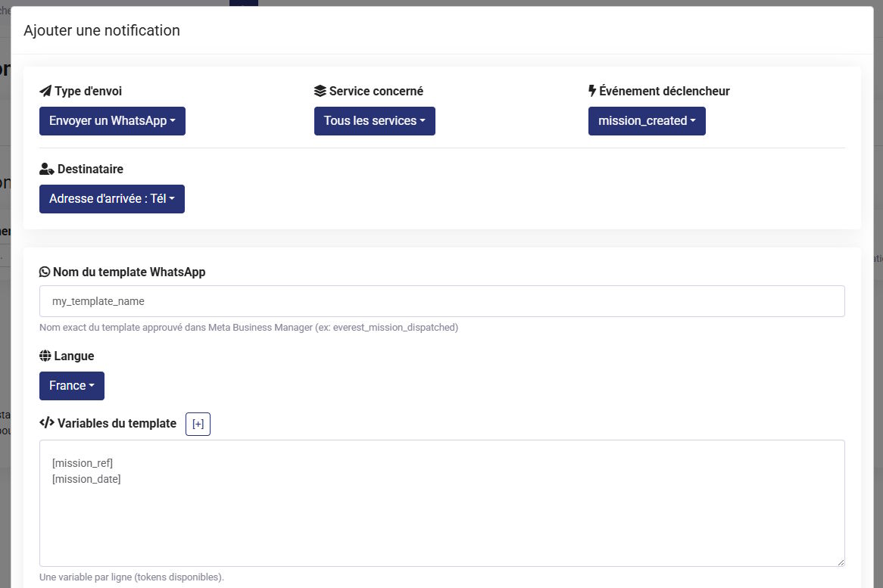Click the Ajouter une notification modal title

click(102, 31)
